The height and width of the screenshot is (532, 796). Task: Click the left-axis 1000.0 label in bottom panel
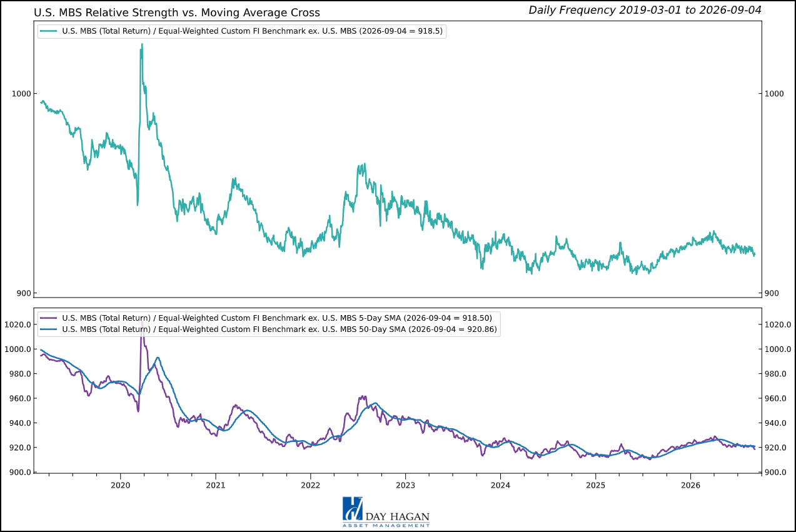16,349
